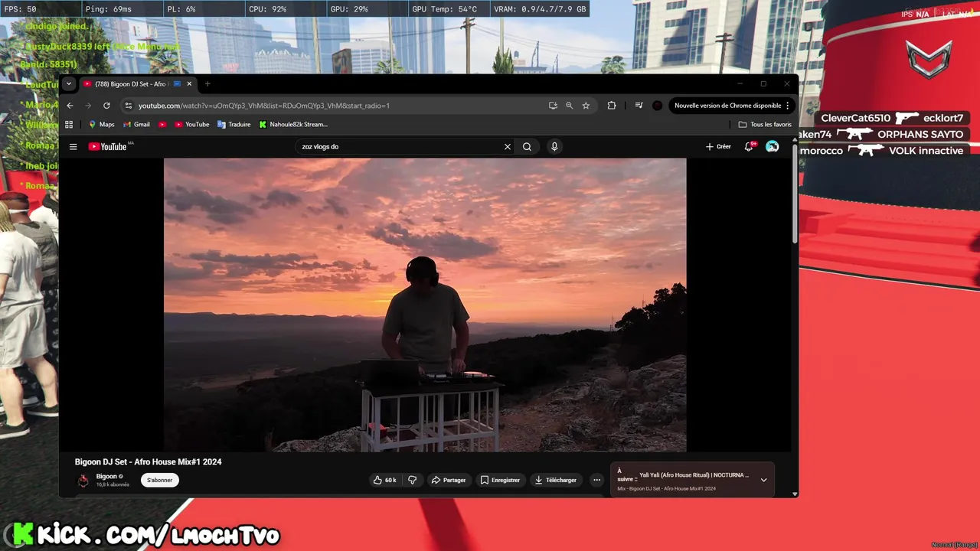Open the zoom magnifier icon in address bar
Screen dimensions: 980x551
click(569, 106)
